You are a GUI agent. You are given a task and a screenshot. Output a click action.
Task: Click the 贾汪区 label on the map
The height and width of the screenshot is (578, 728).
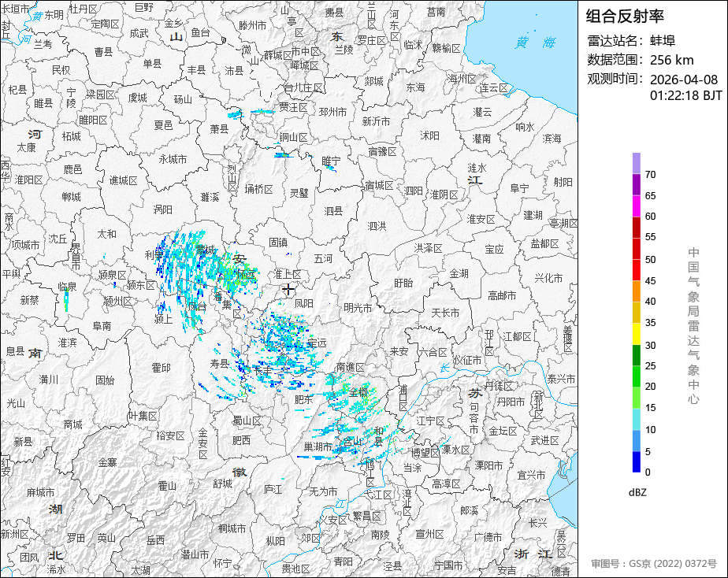293,108
